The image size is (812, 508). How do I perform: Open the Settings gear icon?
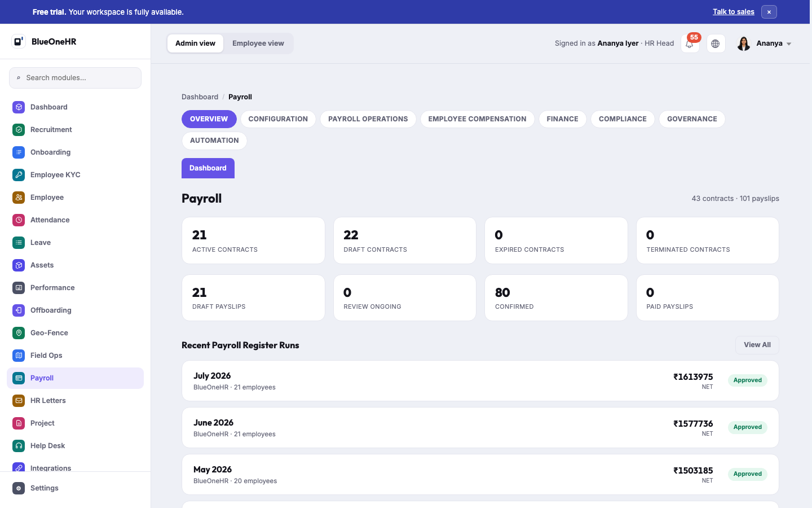point(19,488)
